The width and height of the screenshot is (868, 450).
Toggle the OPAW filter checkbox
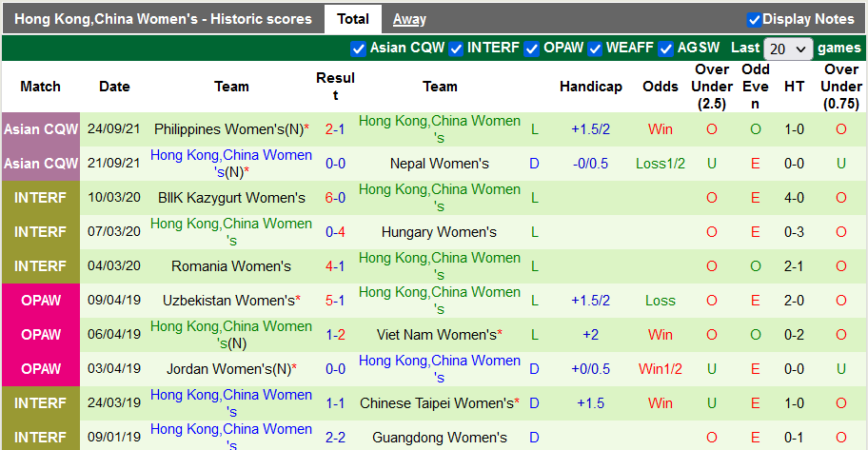[x=532, y=49]
